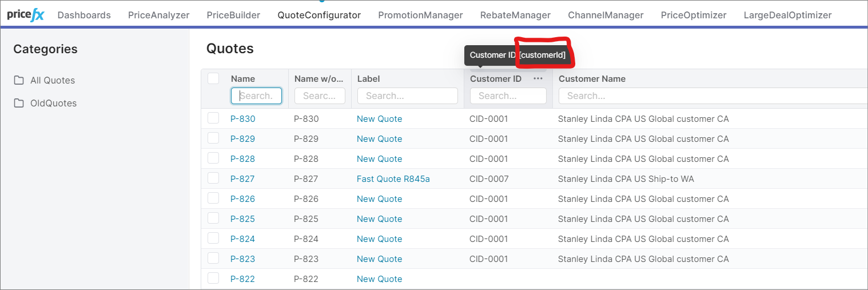The image size is (868, 290).
Task: Check the box for quote P-830
Action: pyautogui.click(x=213, y=118)
